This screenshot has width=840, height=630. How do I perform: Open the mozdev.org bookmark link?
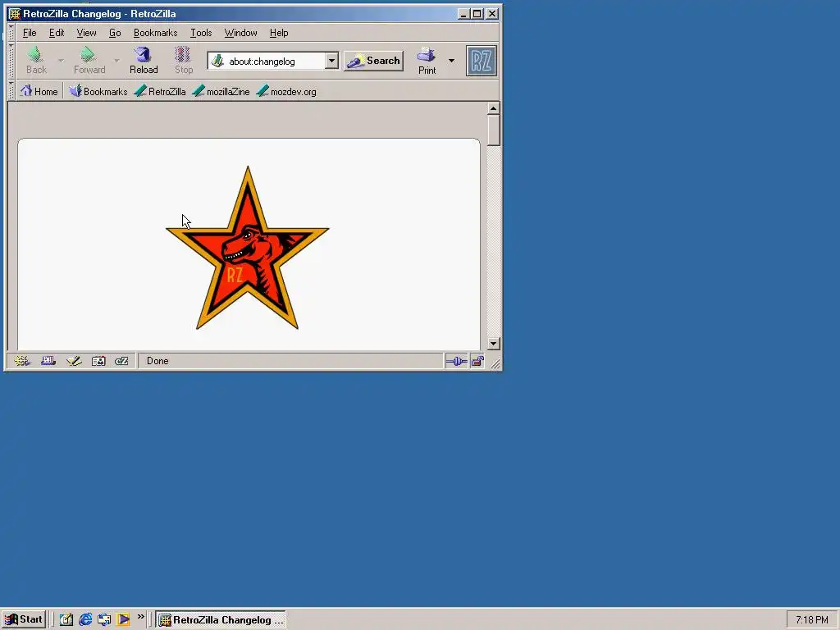tap(286, 92)
